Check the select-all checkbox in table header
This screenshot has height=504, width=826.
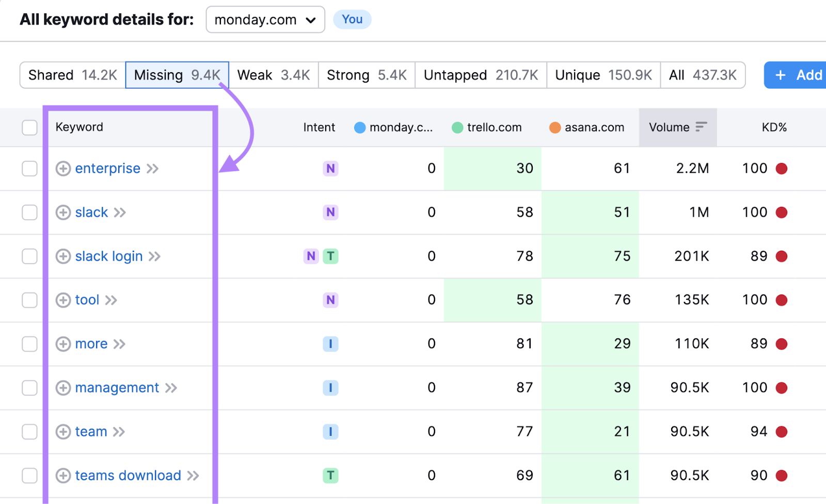coord(29,127)
